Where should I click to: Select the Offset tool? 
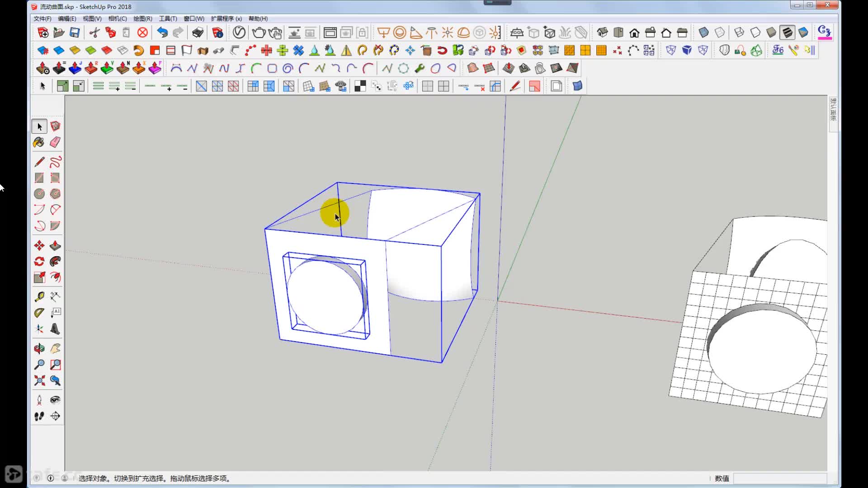[x=55, y=277]
